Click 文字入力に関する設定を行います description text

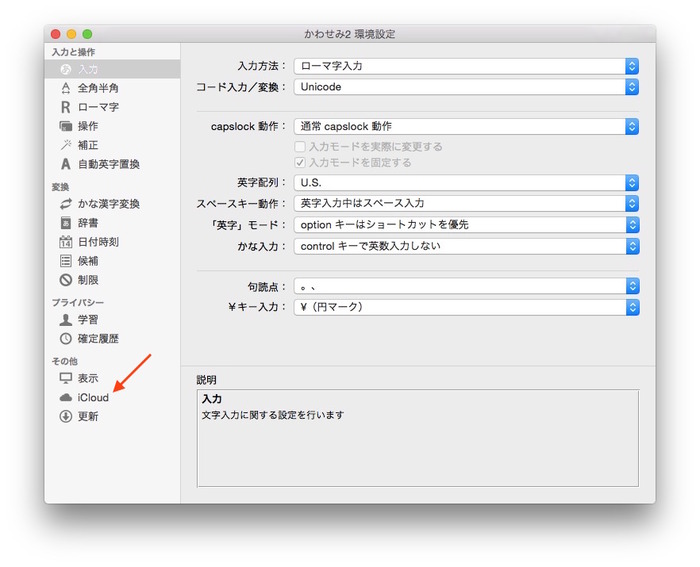click(x=273, y=415)
